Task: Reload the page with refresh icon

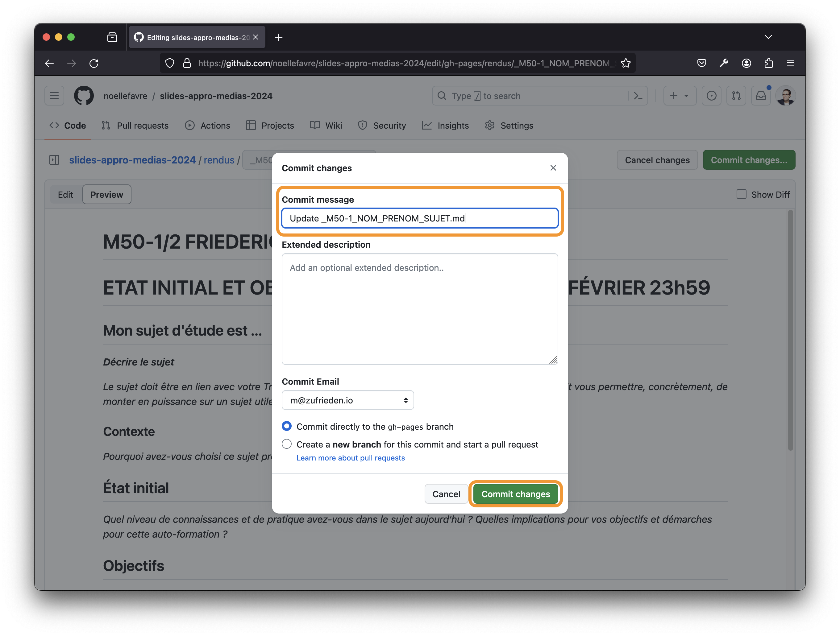Action: pyautogui.click(x=94, y=63)
